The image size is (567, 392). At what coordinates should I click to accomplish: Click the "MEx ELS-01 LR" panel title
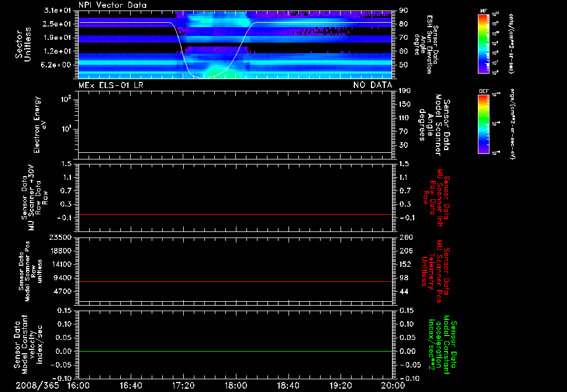click(111, 85)
